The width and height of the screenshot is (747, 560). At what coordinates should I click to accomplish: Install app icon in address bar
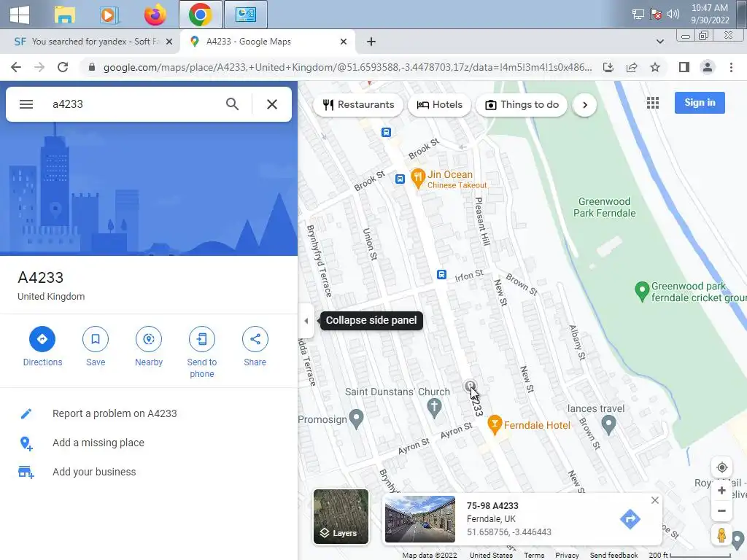[608, 67]
